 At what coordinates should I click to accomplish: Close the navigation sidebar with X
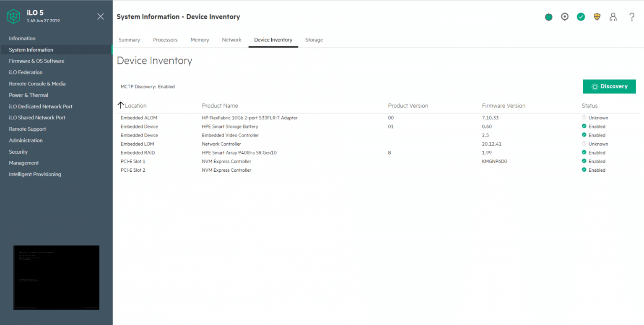click(x=101, y=16)
